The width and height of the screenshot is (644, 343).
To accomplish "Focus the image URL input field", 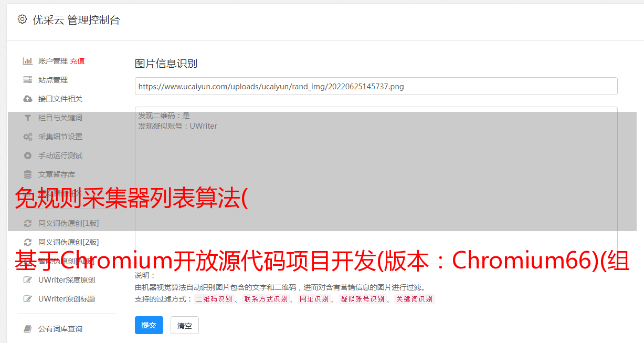I will (376, 86).
